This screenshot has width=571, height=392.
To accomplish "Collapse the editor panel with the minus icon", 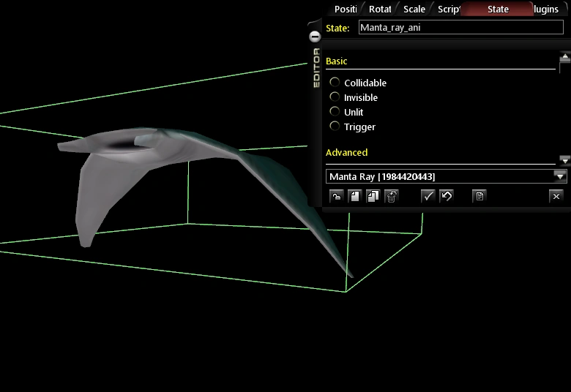I will 315,37.
